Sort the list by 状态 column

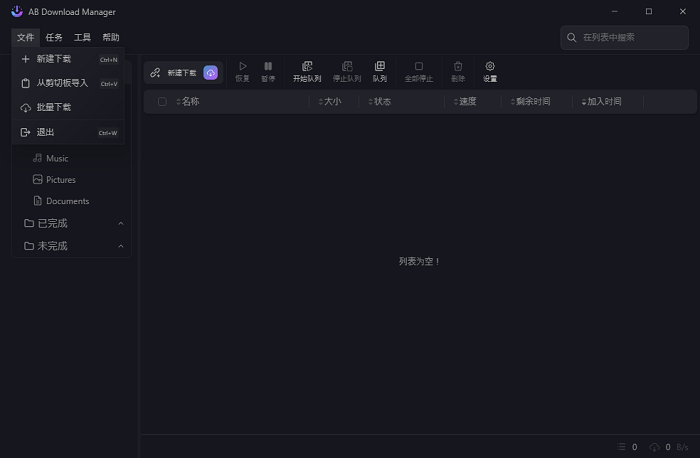point(379,102)
